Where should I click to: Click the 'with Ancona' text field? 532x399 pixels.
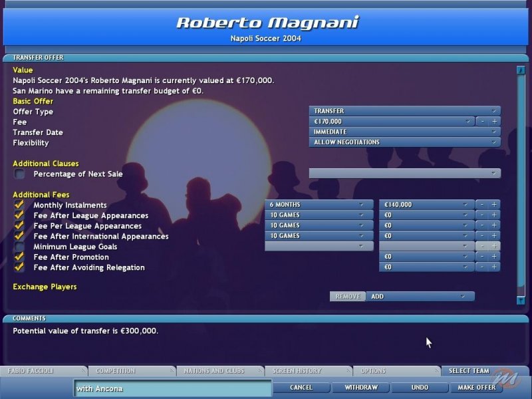pos(172,388)
